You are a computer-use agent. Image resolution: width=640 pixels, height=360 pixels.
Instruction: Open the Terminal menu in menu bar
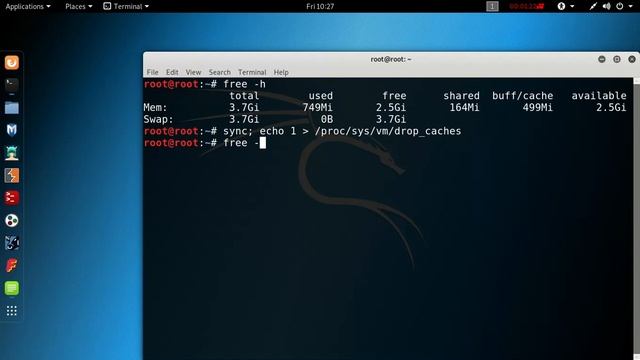[252, 72]
